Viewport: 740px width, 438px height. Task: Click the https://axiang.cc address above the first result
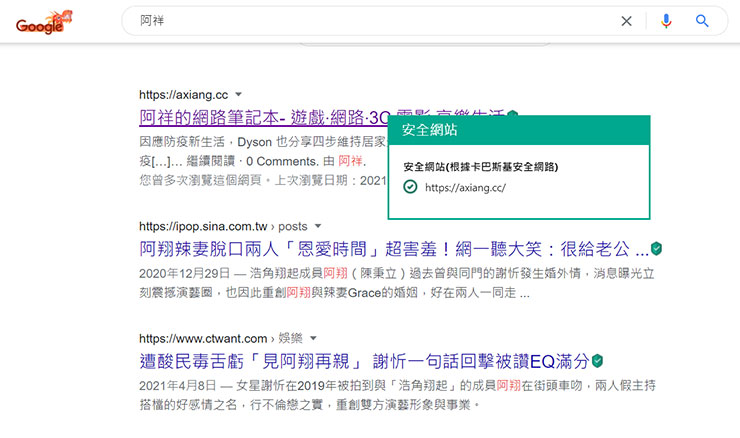tap(185, 94)
